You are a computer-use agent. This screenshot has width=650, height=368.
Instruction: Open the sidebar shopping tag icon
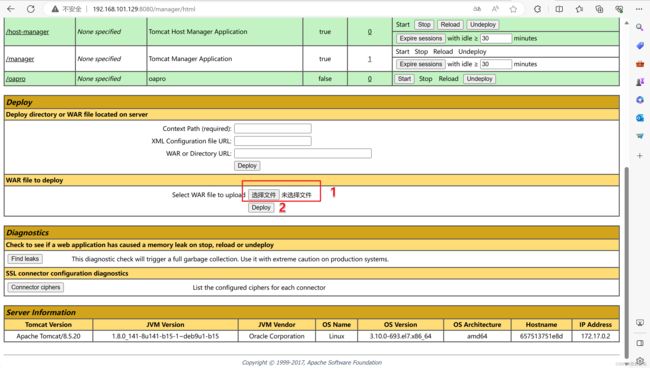[640, 46]
